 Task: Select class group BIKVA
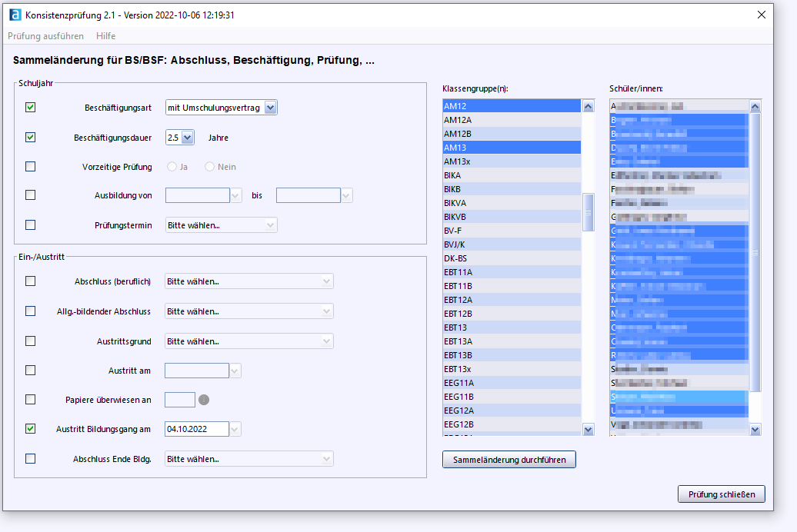[512, 203]
